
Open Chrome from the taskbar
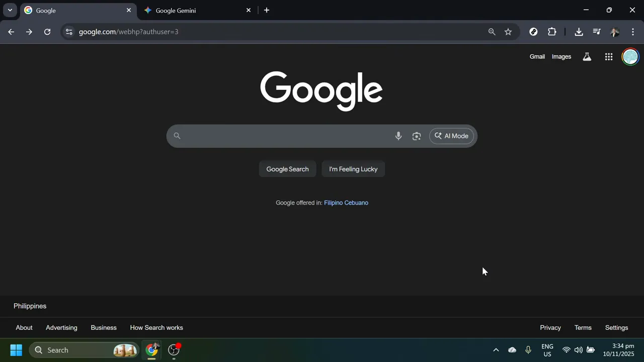[x=152, y=350]
